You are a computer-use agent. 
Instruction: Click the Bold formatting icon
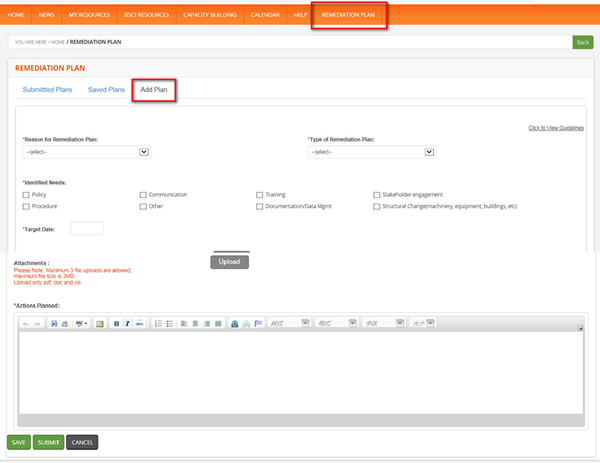(x=117, y=324)
